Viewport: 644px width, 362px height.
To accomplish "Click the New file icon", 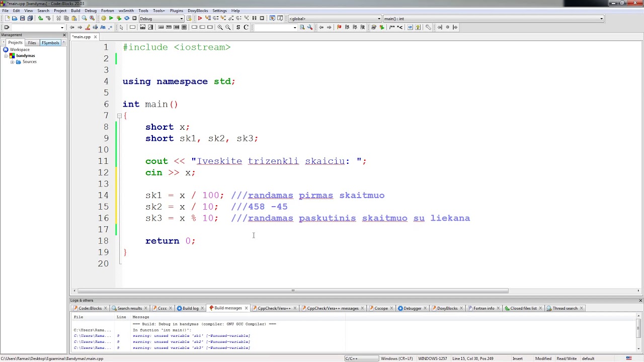I will [7, 18].
